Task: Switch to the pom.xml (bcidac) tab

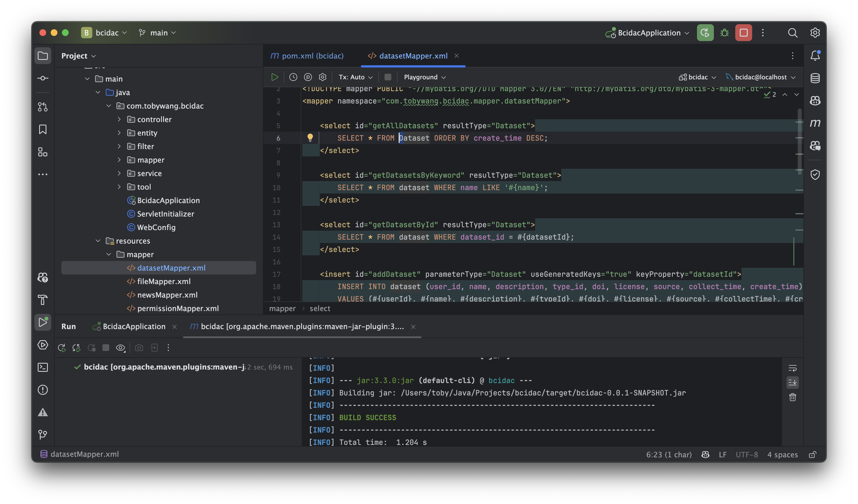Action: pyautogui.click(x=307, y=56)
